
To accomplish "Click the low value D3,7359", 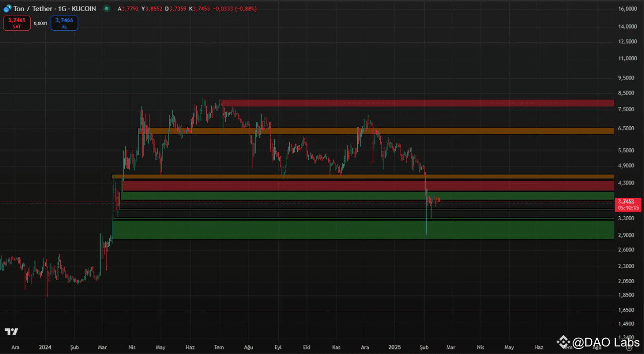I will (x=176, y=9).
